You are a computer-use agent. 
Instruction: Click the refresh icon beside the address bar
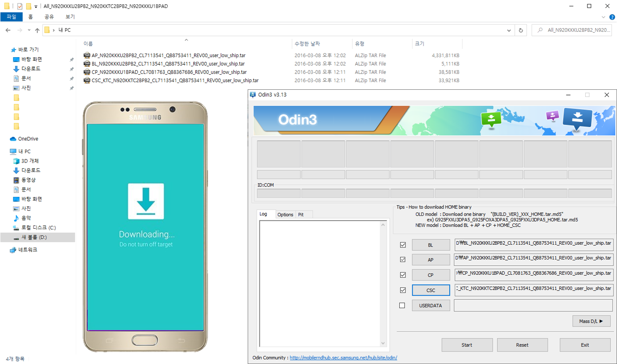tap(520, 30)
